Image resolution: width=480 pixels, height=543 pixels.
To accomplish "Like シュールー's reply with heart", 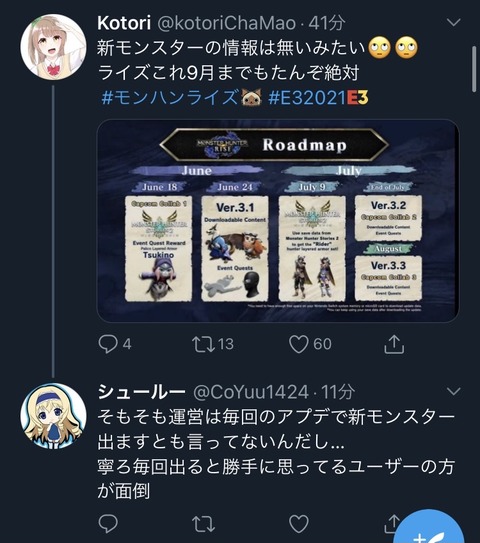I will (299, 524).
